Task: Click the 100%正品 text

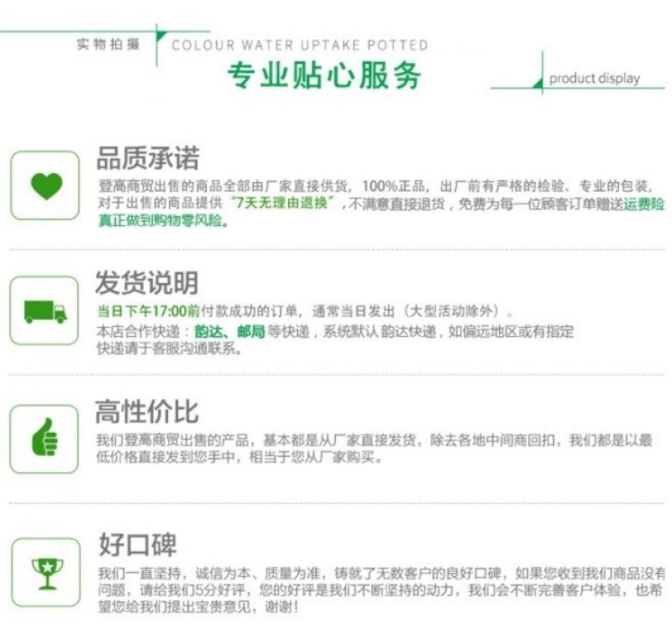Action: 393,186
